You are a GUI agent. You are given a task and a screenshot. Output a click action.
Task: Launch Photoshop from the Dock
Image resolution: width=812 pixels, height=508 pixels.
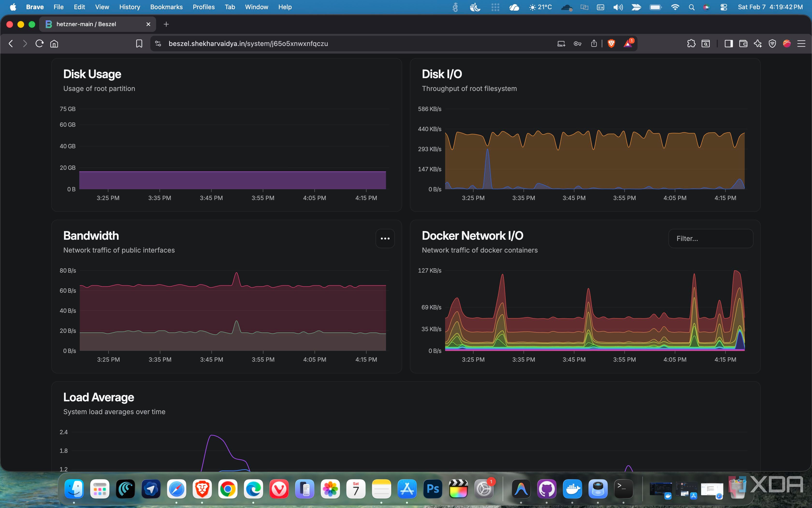(433, 489)
